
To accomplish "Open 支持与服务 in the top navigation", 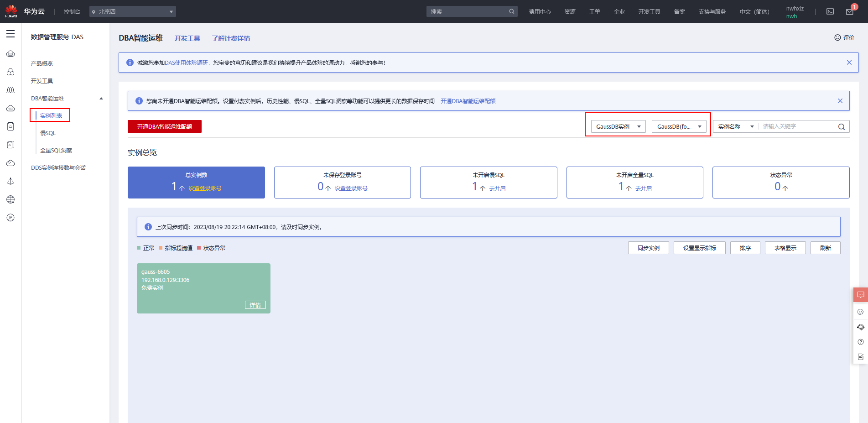I will (x=712, y=12).
